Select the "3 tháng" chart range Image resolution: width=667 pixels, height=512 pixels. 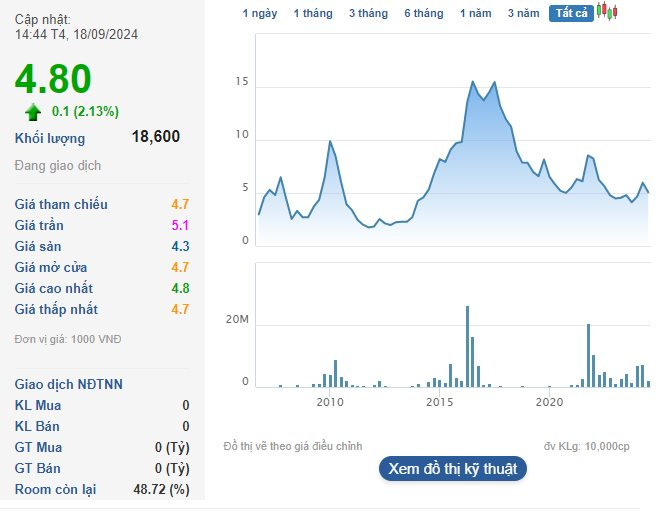(x=368, y=13)
